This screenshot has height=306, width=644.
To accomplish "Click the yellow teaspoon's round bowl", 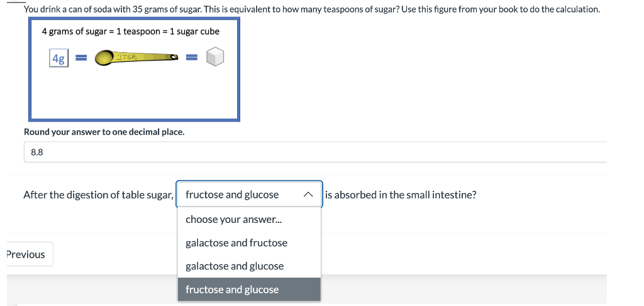I will pyautogui.click(x=106, y=59).
